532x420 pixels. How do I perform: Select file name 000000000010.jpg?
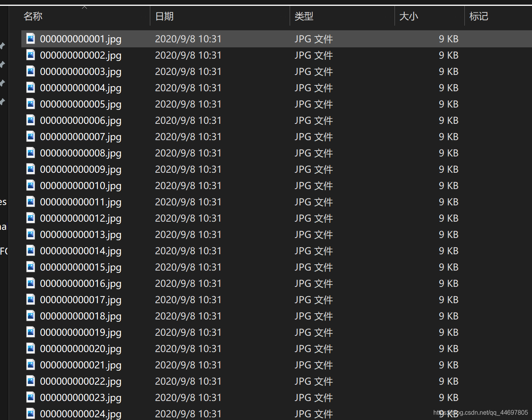[81, 186]
